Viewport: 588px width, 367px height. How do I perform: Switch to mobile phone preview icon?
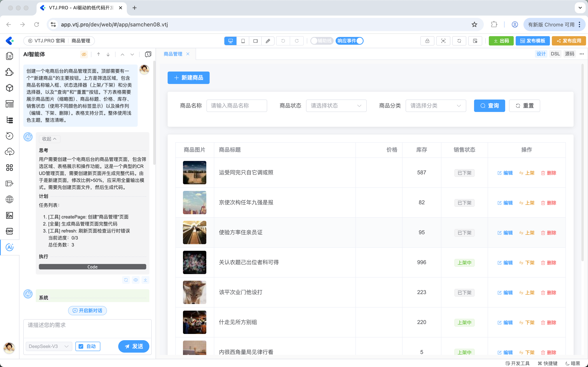(x=243, y=41)
